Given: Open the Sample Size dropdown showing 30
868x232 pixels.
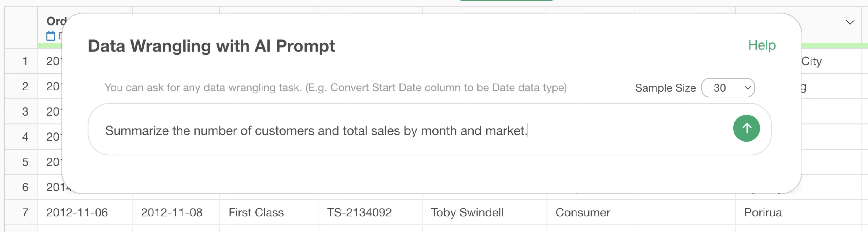Looking at the screenshot, I should click(x=727, y=88).
